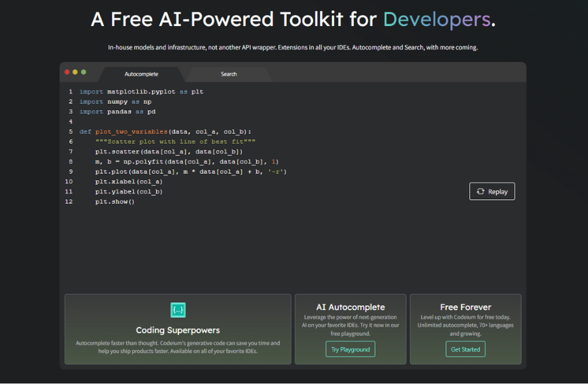This screenshot has height=392, width=588.
Task: Click the Coding Superpowers card heading
Action: [178, 330]
